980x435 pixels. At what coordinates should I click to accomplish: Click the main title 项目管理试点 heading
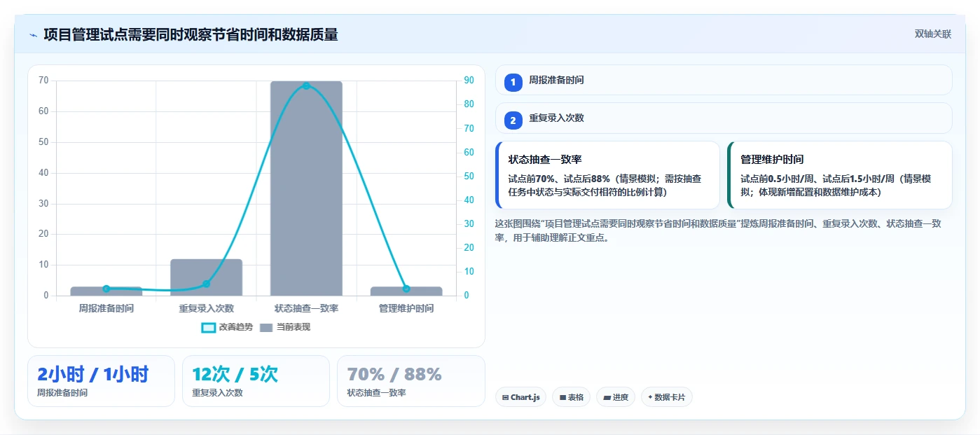point(191,34)
